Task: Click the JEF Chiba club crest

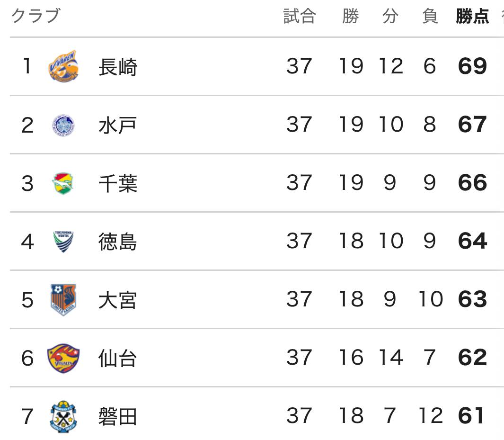Action: 63,183
